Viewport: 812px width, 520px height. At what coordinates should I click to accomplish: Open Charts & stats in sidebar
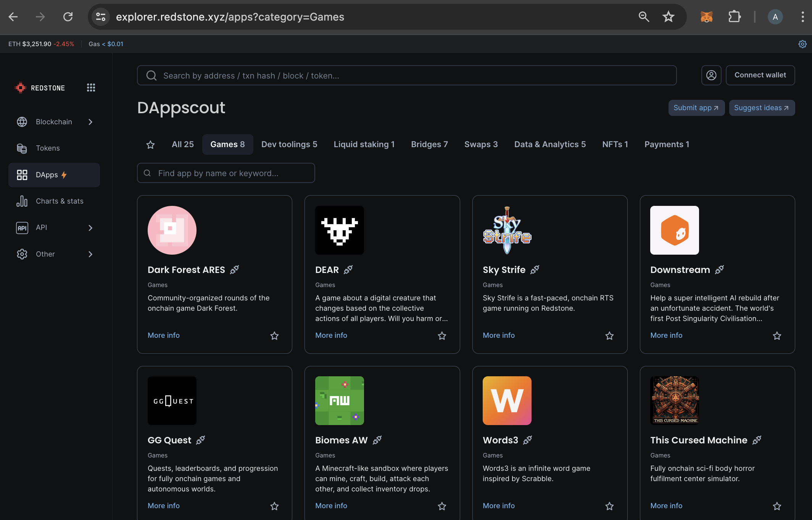(60, 201)
